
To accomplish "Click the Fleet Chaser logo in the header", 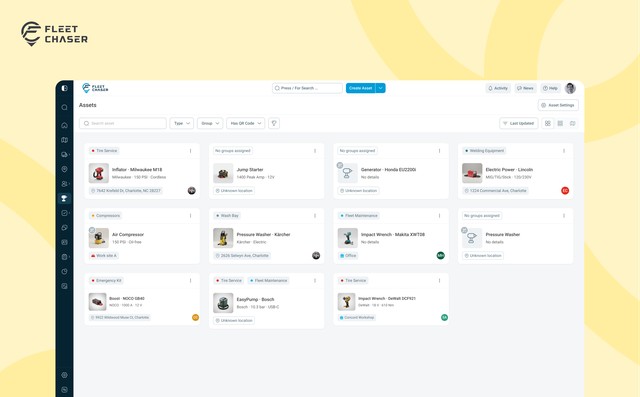I will click(x=95, y=88).
